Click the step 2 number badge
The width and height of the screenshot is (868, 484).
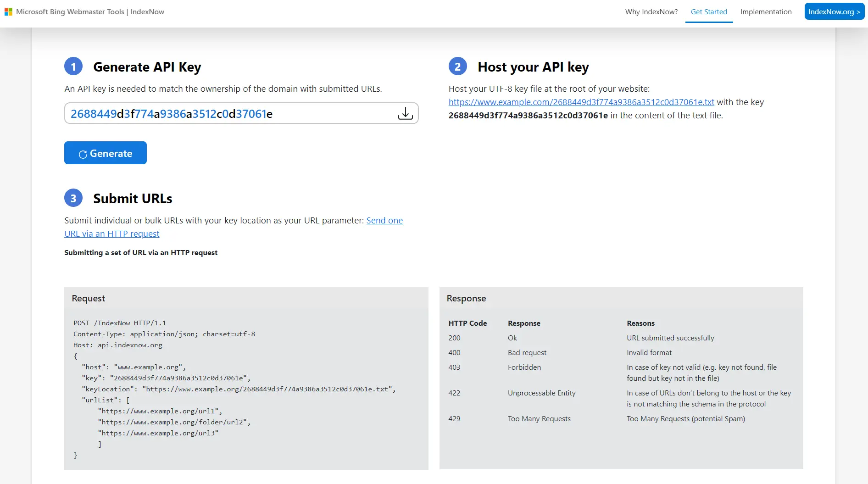(457, 67)
